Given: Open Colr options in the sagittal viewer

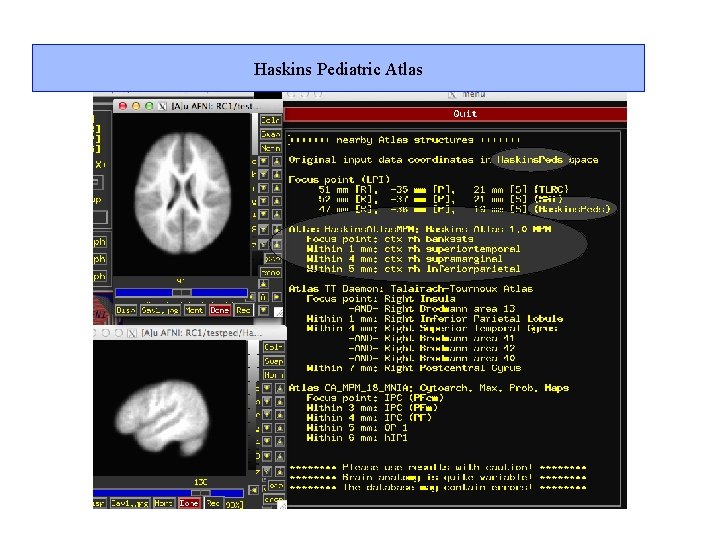Looking at the screenshot, I should point(274,347).
